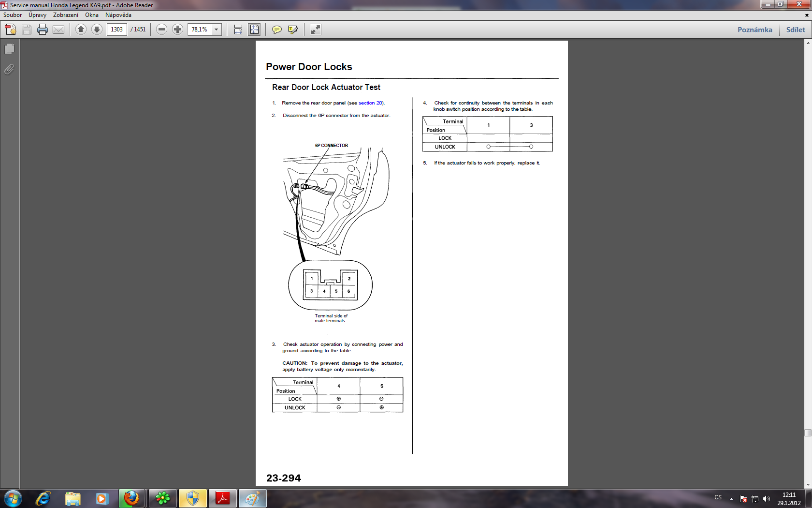Expand the page thumbnails panel
The image size is (812, 508).
coord(9,49)
